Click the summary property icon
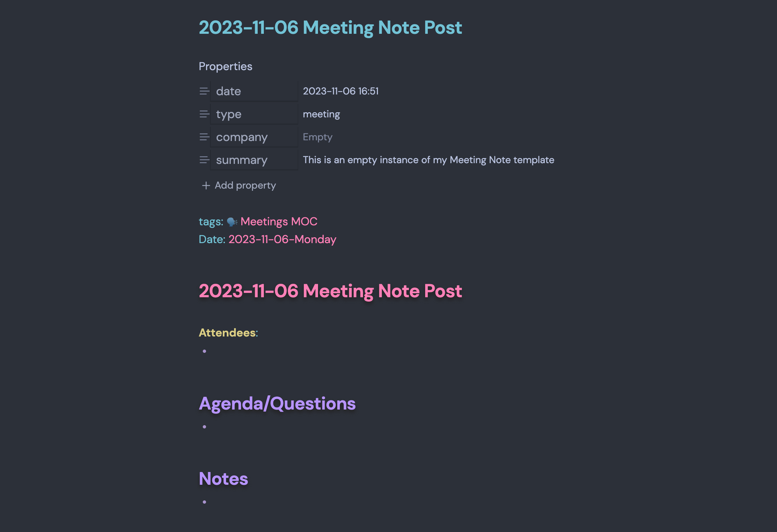 pos(204,160)
